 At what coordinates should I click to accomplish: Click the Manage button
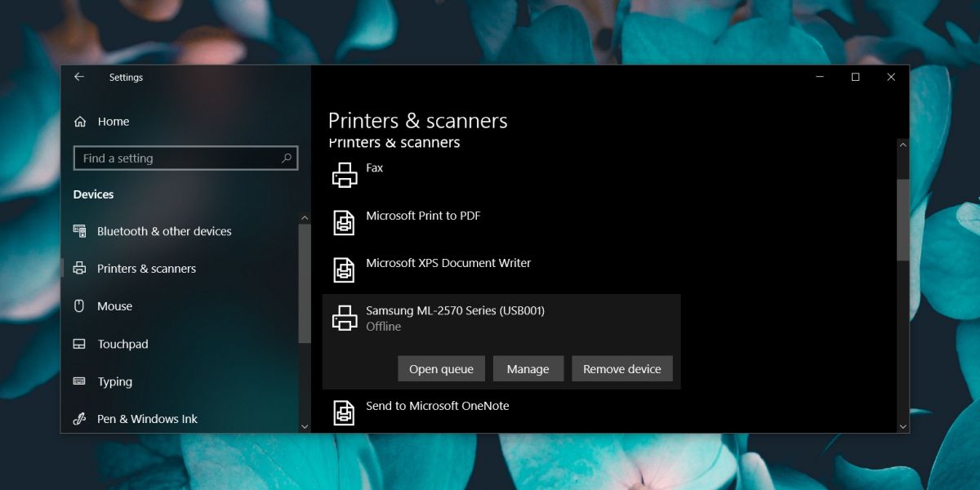528,368
